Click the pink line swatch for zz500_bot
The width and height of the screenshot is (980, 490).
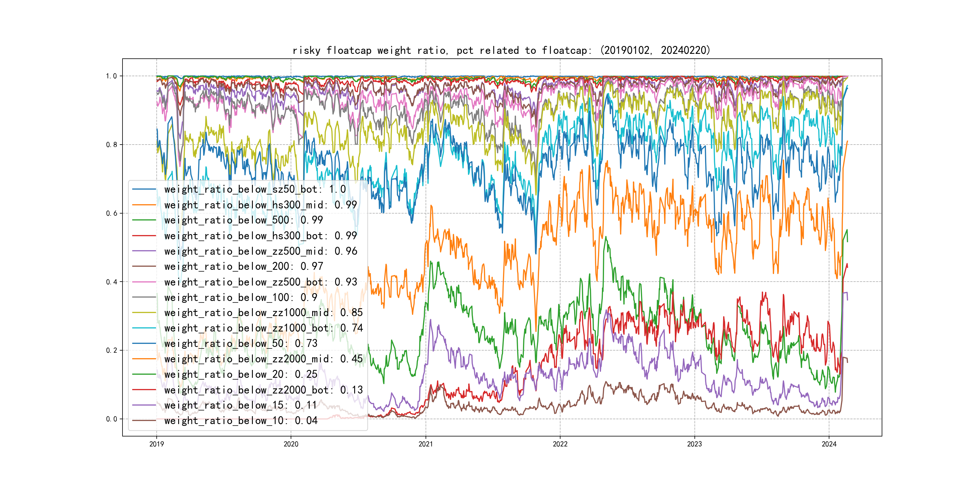[x=144, y=282]
